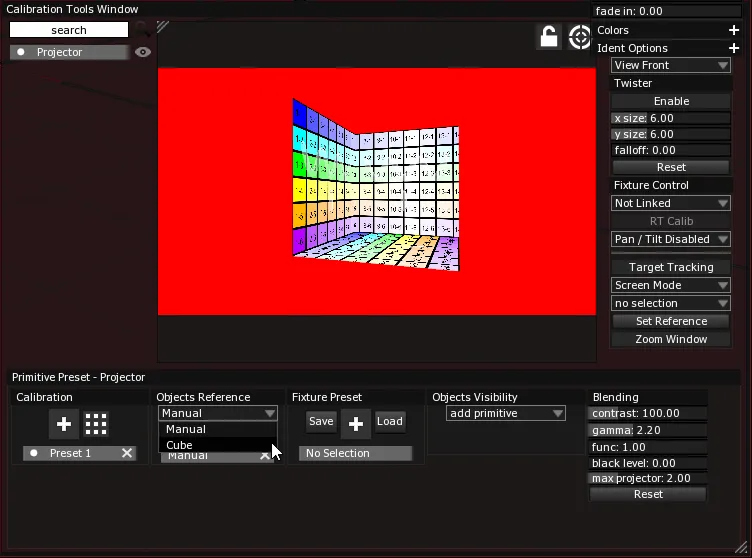Collapse the Objects Reference Manual dropdown
This screenshot has width=752, height=558.
(x=218, y=413)
